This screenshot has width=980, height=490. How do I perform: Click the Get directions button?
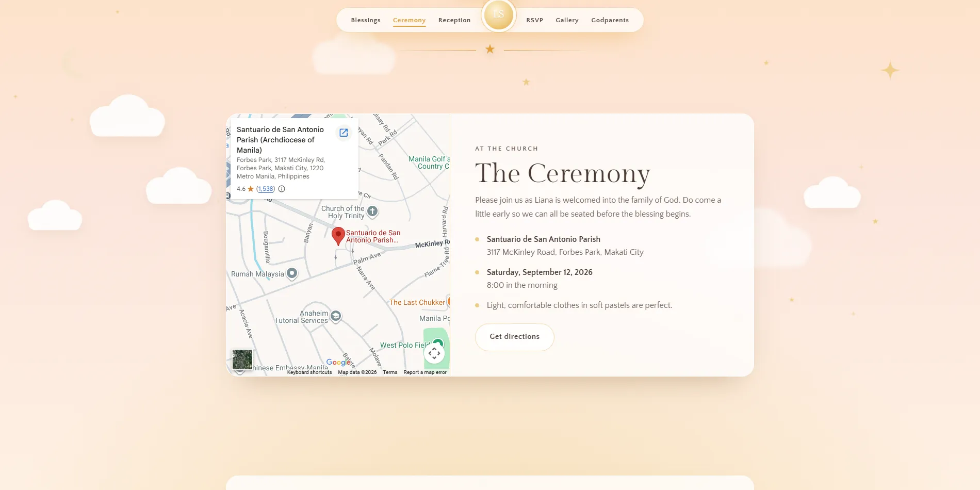[x=515, y=337]
